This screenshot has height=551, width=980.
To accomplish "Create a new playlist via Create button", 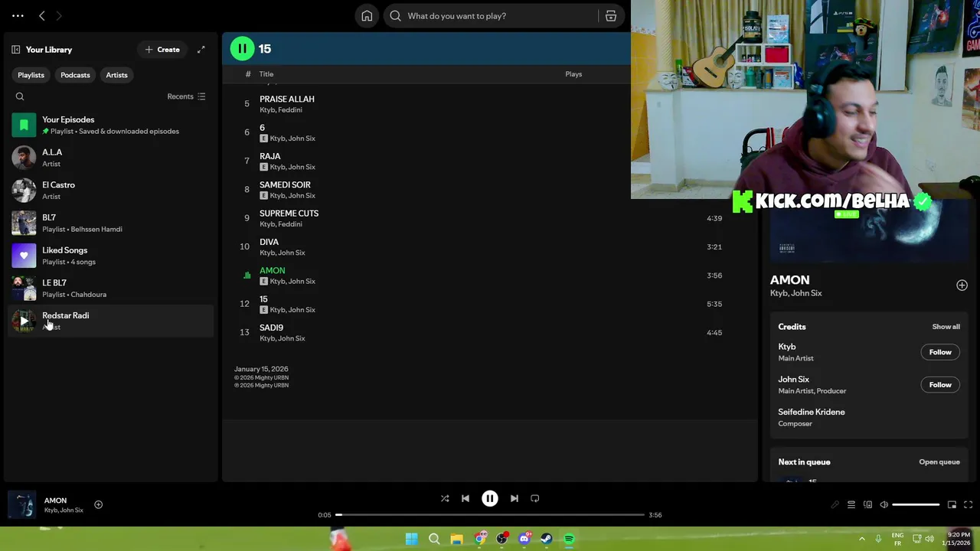I will point(162,50).
